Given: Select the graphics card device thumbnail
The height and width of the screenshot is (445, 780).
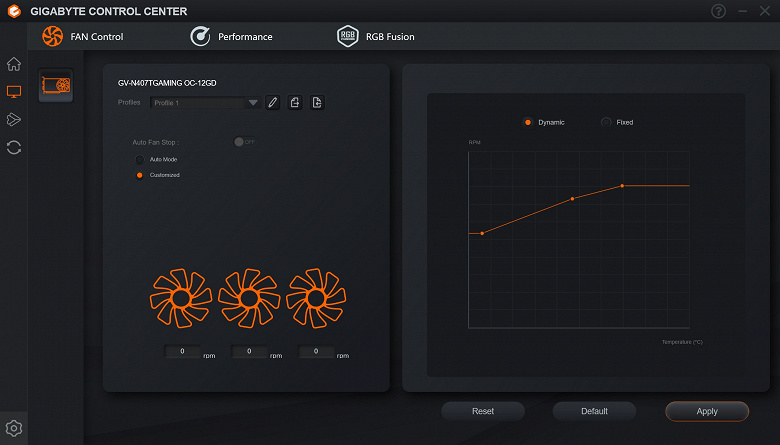Looking at the screenshot, I should 56,86.
